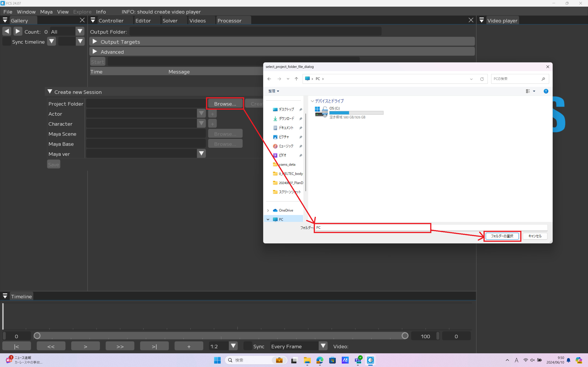
Task: Toggle the Sync timeline checkbox
Action: coord(7,42)
